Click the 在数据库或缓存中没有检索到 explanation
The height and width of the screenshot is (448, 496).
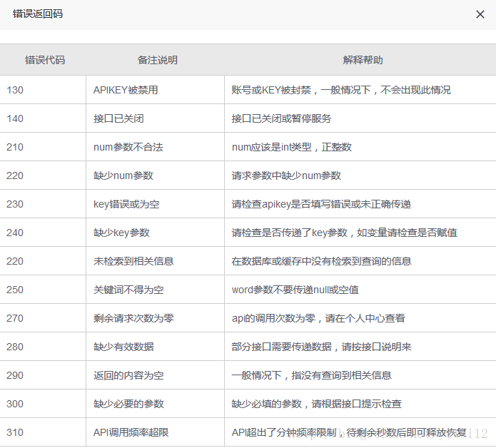(x=321, y=261)
